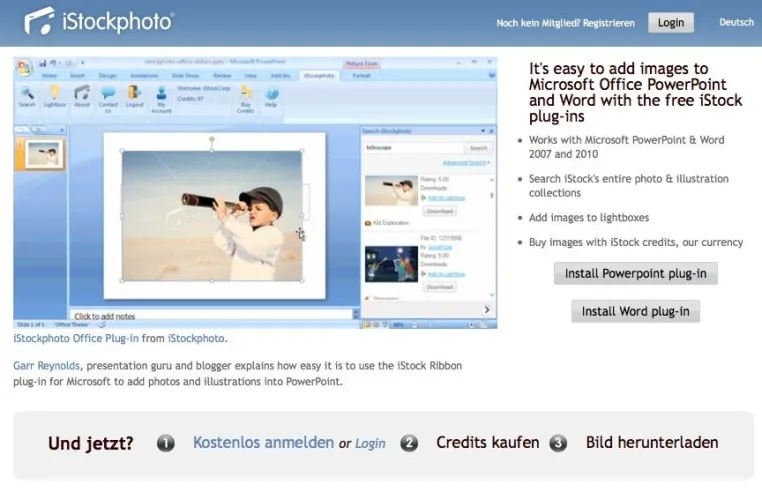This screenshot has width=762, height=492.
Task: Click the Login button in header
Action: pos(671,22)
